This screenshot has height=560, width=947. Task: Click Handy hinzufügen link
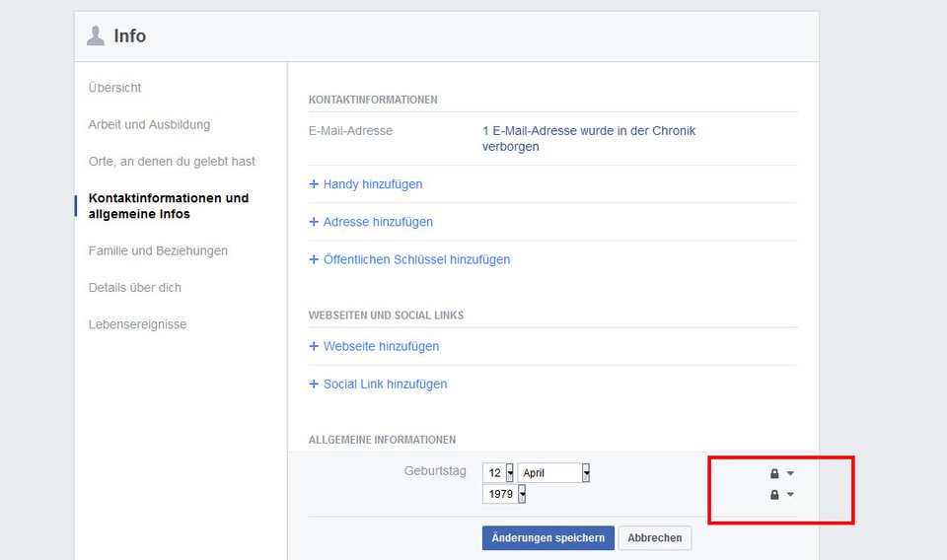click(373, 184)
